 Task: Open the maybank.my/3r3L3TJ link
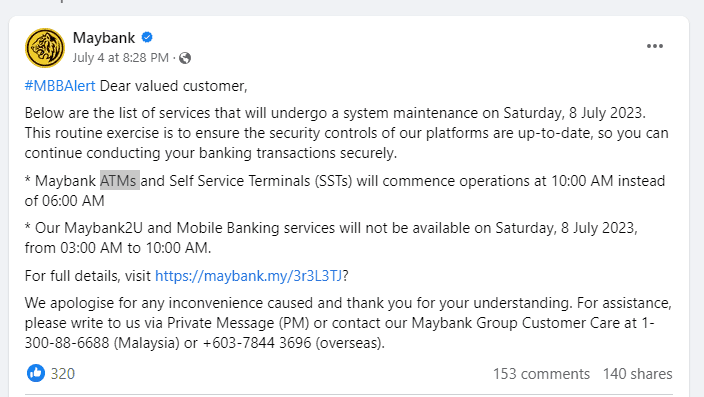[249, 276]
